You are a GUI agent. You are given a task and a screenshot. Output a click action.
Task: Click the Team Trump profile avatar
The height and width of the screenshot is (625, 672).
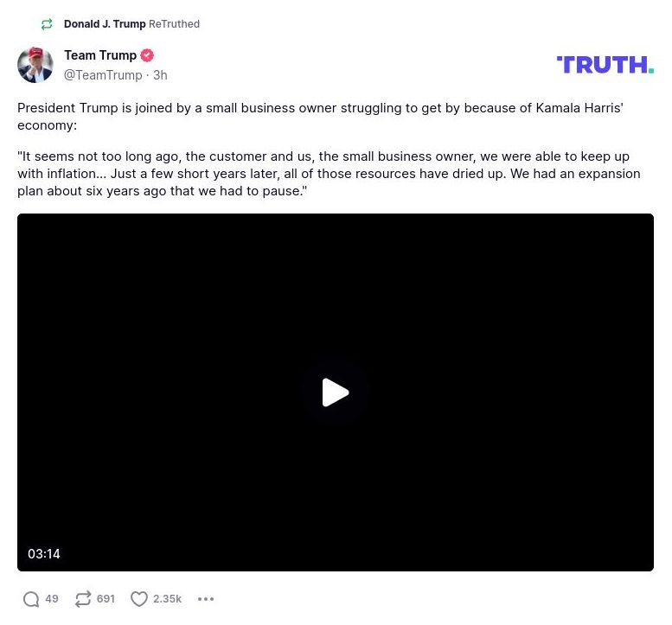(x=35, y=65)
